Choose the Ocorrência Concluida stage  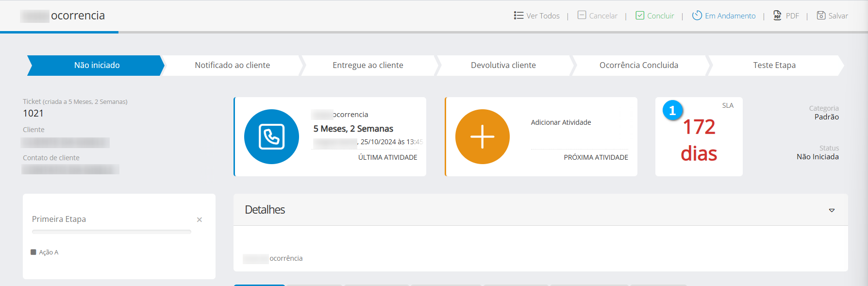(638, 66)
